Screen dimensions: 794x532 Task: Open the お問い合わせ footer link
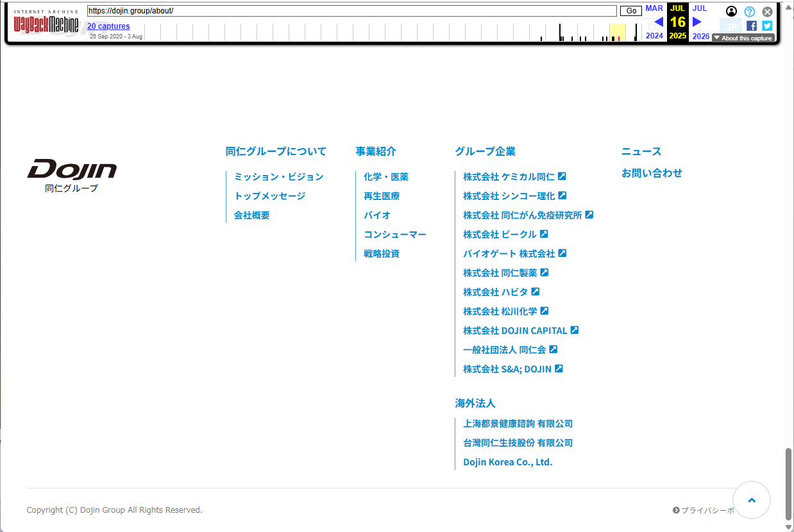(x=652, y=173)
